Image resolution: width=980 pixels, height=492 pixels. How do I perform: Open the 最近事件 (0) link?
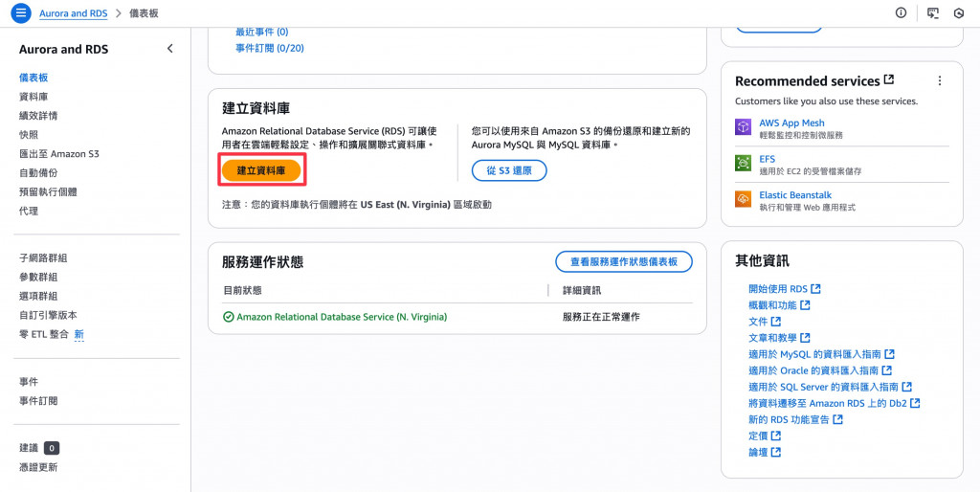262,32
